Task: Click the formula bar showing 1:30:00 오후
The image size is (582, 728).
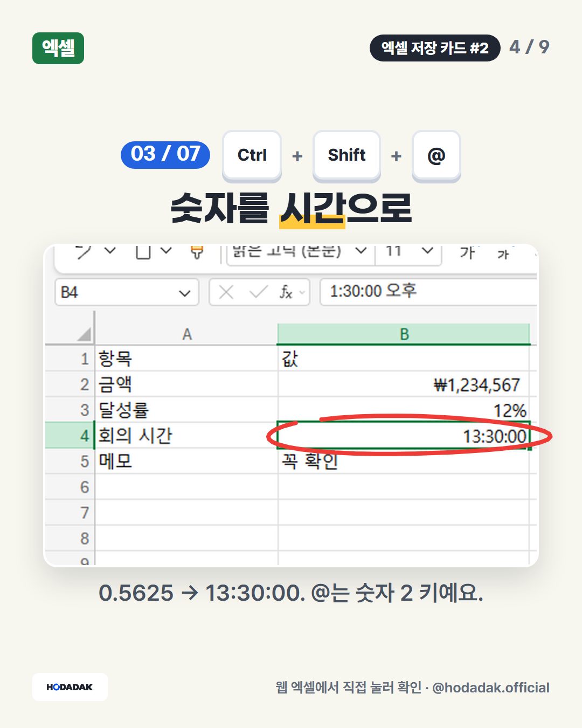Action: coord(428,292)
